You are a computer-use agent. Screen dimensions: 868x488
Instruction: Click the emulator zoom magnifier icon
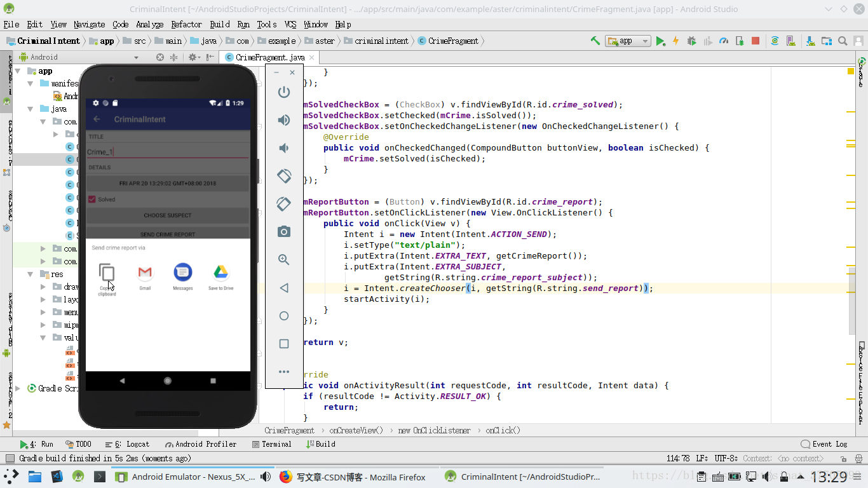point(284,260)
